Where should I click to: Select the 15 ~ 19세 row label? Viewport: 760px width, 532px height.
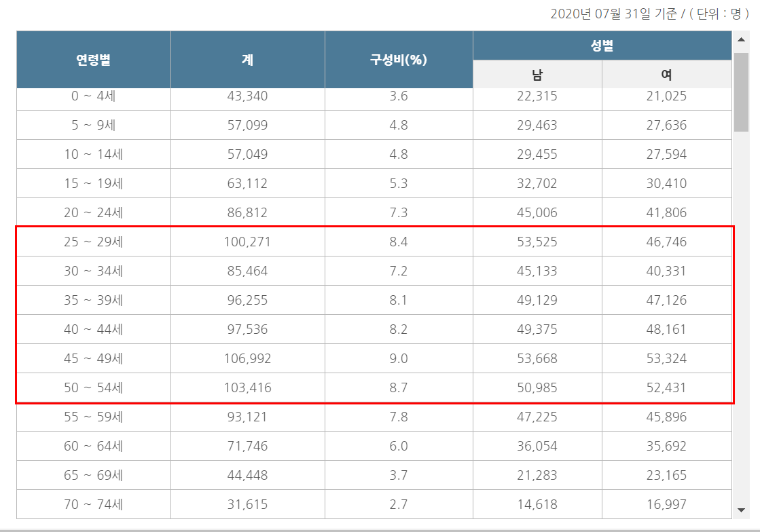coord(94,183)
